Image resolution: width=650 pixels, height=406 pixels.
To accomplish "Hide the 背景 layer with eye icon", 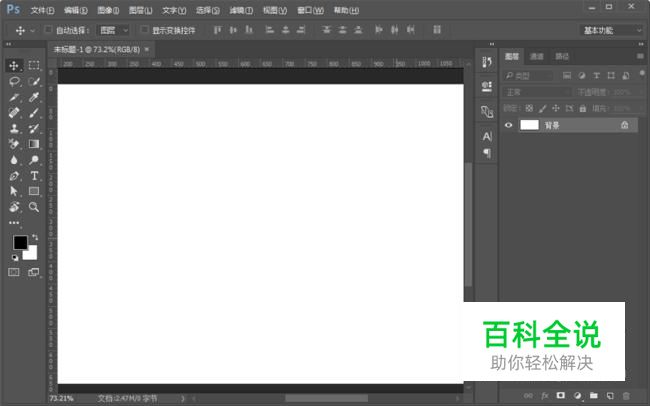I will [509, 125].
